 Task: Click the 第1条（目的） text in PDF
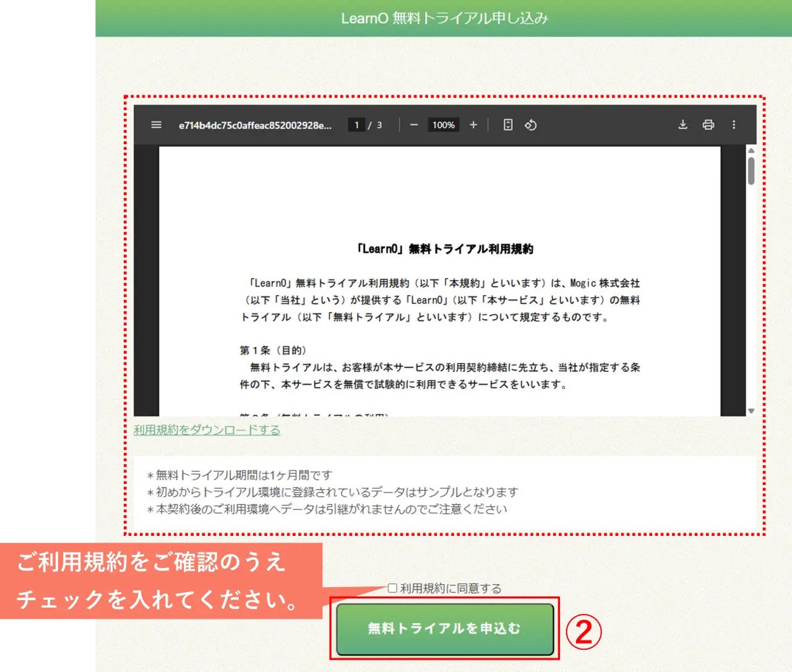click(x=273, y=350)
